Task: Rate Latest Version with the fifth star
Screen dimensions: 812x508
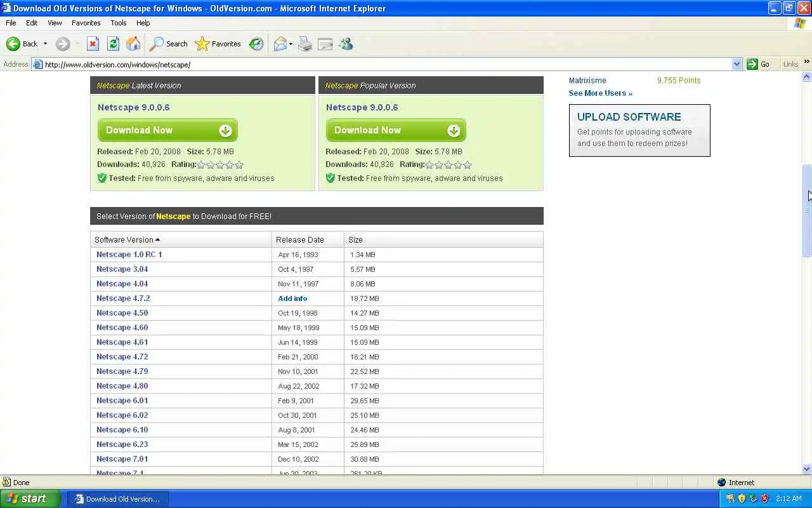Action: point(239,164)
